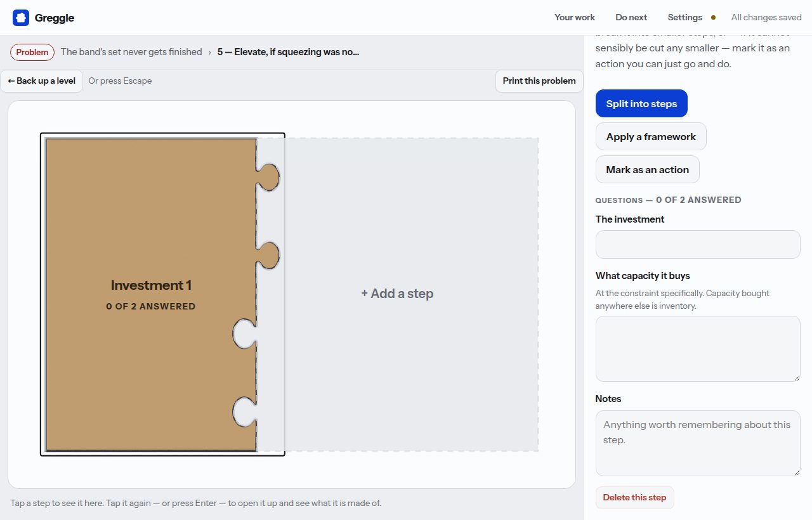Mark this step as an action

647,169
